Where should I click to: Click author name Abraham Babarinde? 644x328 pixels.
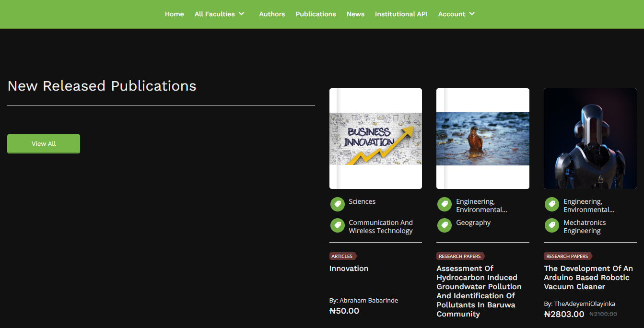coord(369,301)
